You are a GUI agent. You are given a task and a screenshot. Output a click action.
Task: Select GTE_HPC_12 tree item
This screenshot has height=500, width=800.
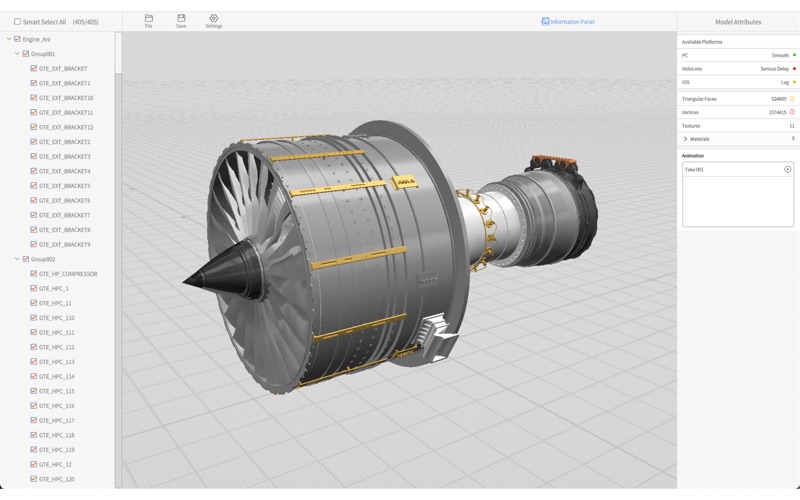point(55,464)
